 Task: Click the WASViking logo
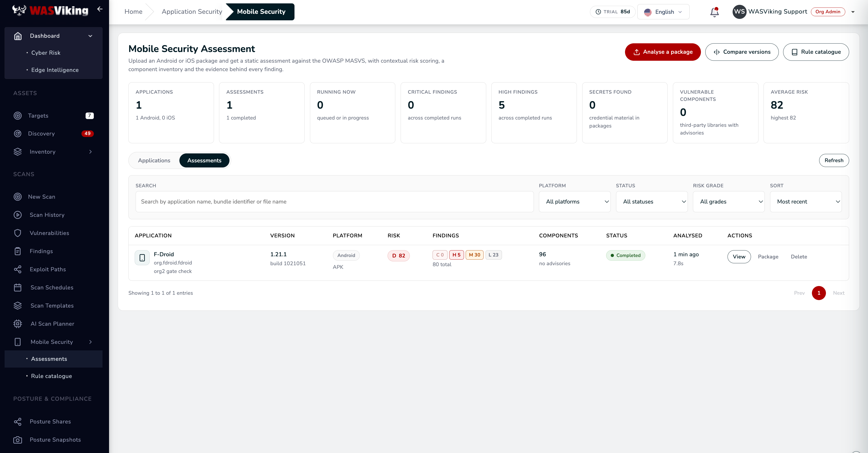(50, 10)
